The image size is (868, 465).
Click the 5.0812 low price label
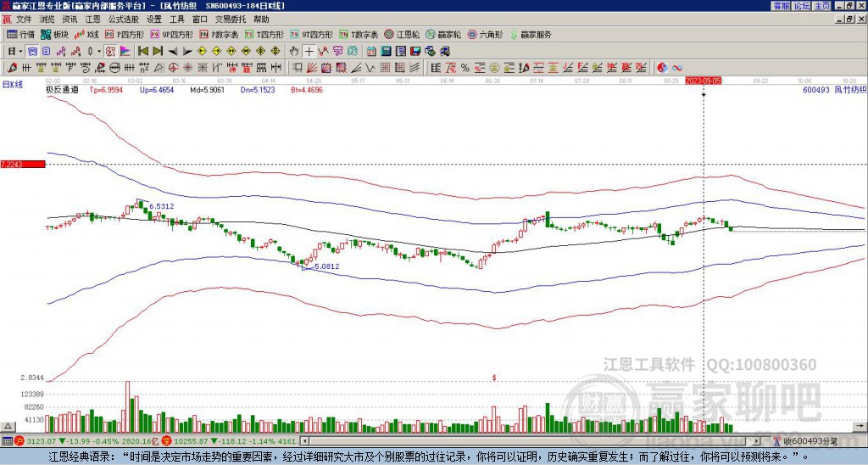[x=326, y=266]
